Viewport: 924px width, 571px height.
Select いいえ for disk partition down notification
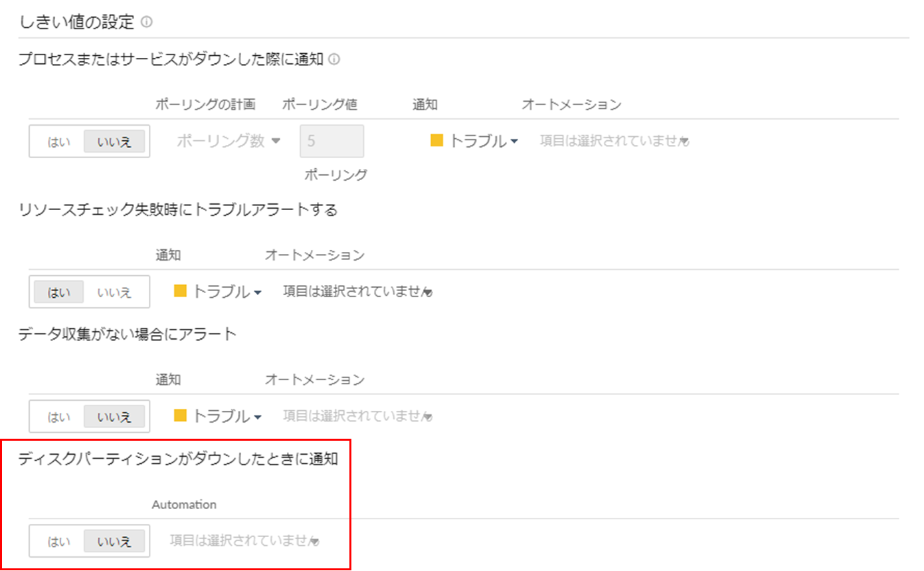114,542
